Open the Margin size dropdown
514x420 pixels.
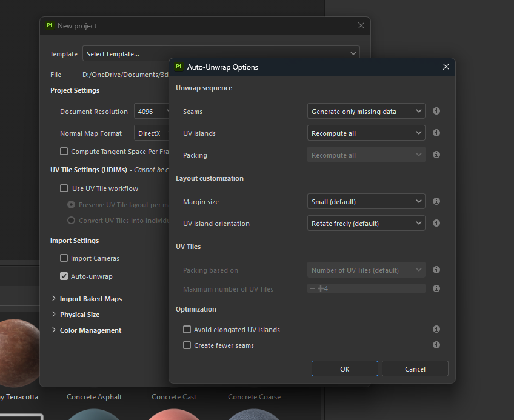[x=365, y=202]
